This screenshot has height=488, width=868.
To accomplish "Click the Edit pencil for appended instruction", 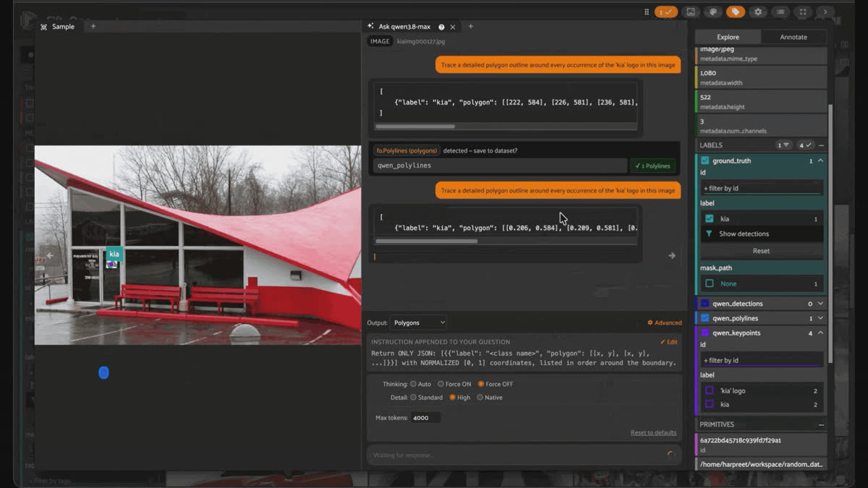I will [x=669, y=342].
